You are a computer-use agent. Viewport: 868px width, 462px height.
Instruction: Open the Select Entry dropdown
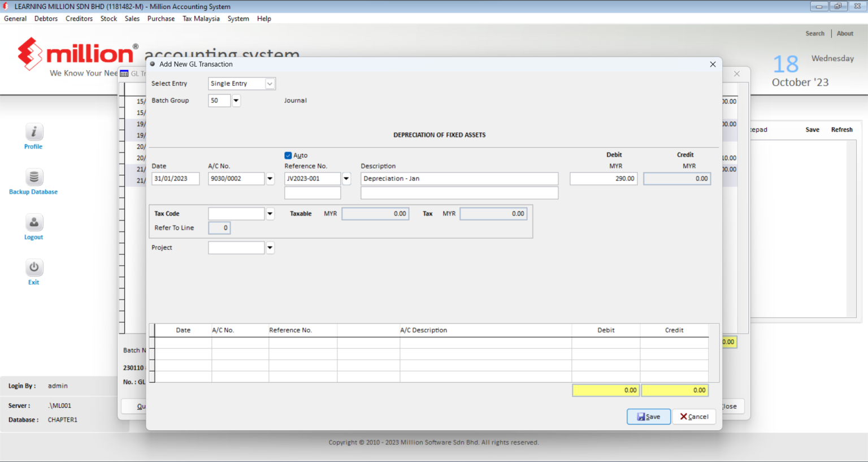[270, 83]
